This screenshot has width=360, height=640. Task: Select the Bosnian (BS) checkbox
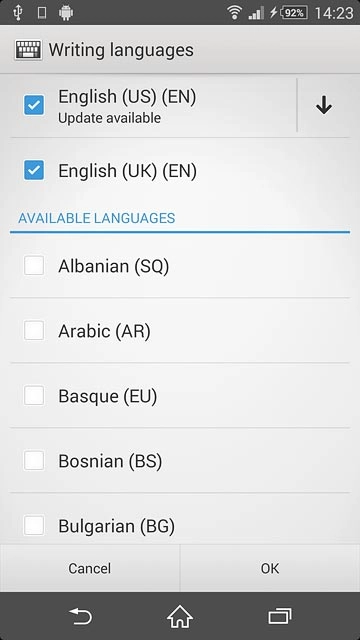point(34,460)
